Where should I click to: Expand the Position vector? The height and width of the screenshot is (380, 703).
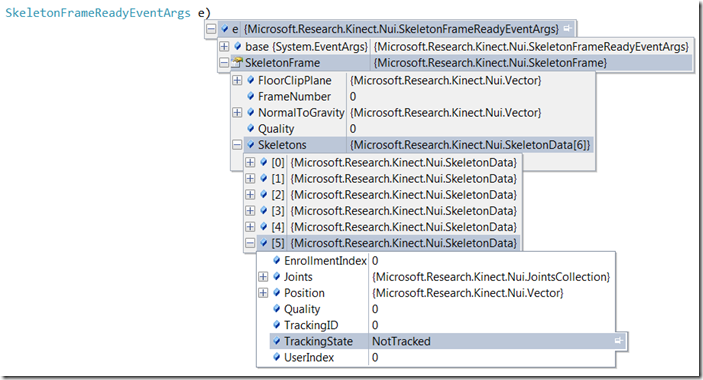(x=263, y=293)
